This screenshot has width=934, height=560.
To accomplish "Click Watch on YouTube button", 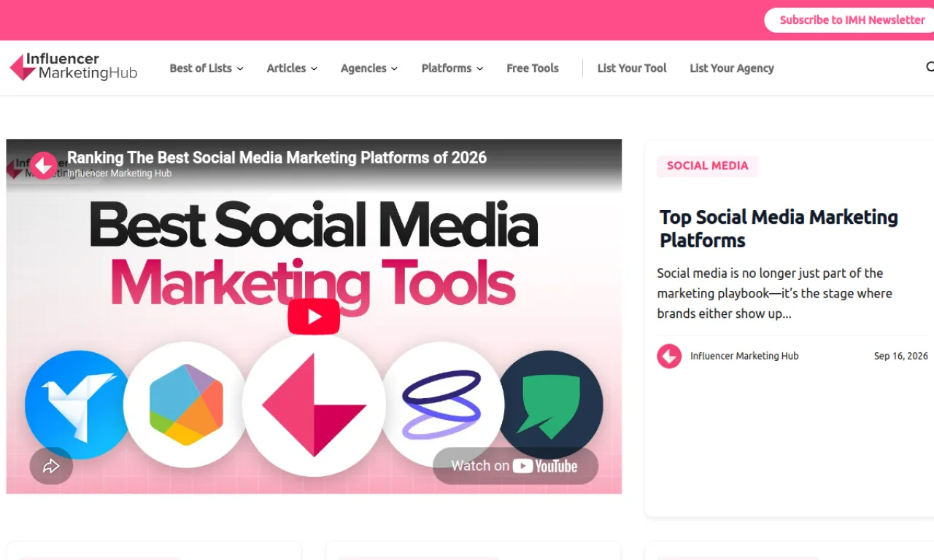I will [515, 466].
